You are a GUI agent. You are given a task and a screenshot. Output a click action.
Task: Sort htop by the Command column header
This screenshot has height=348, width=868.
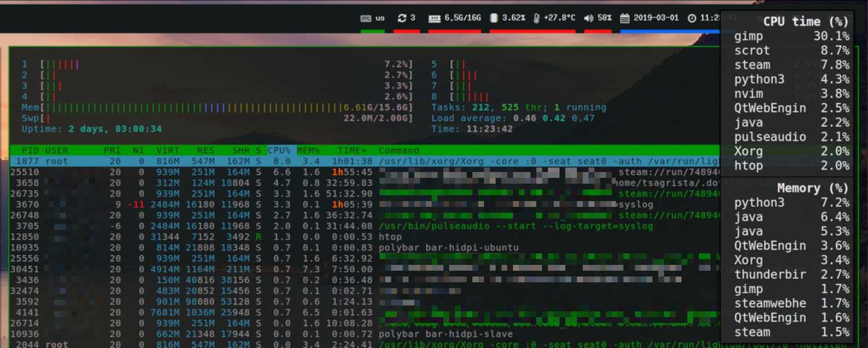(399, 150)
